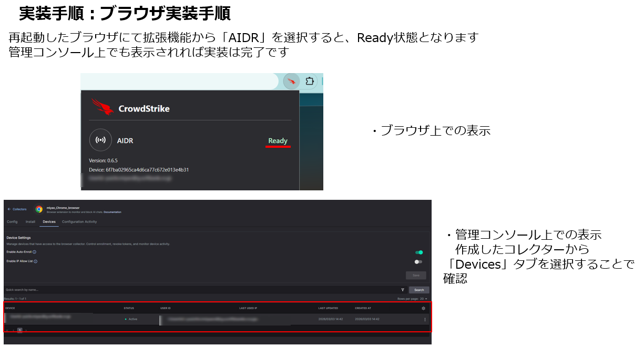
Task: Click info icon next to Enable Auto-Enroll
Action: tap(35, 252)
